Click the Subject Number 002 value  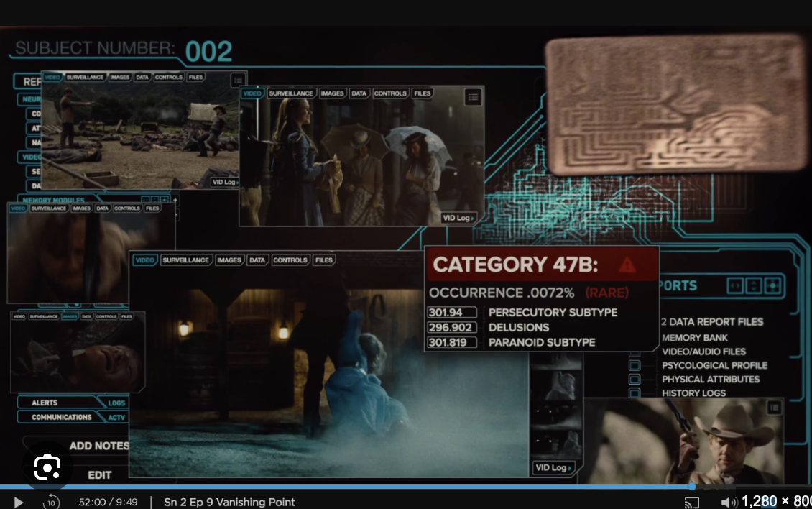208,51
